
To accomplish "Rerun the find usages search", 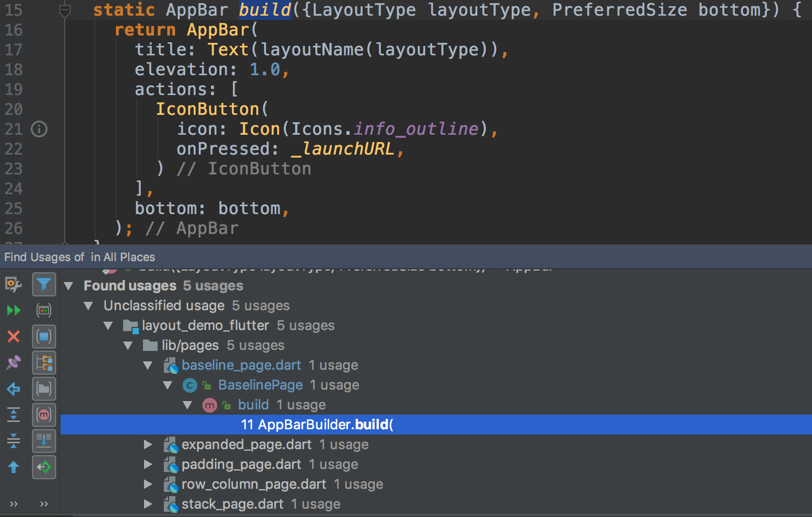I will (14, 311).
